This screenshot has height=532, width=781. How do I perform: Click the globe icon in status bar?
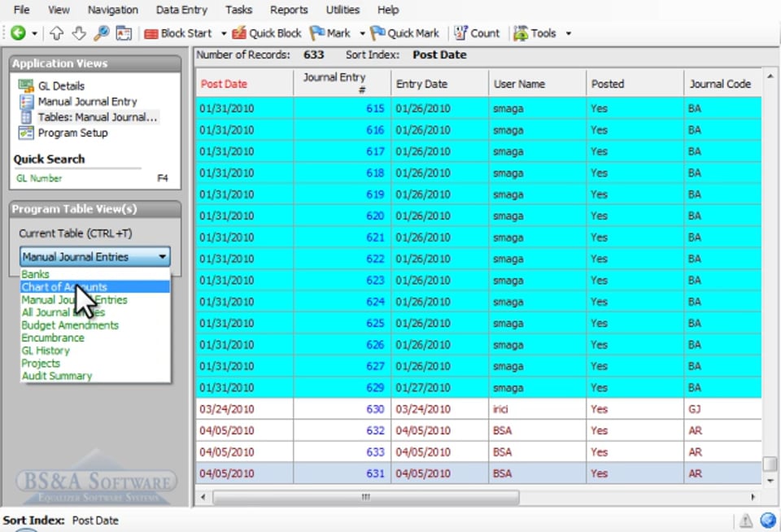pyautogui.click(x=767, y=521)
